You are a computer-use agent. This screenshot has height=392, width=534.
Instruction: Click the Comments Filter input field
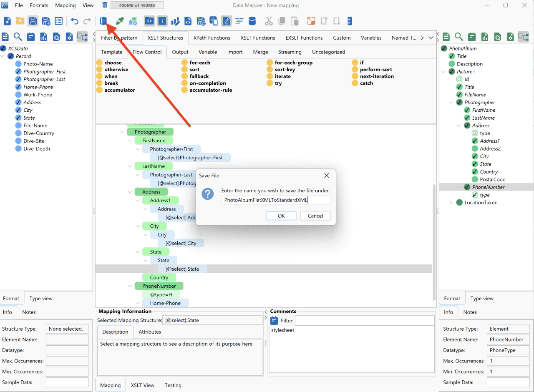click(365, 321)
